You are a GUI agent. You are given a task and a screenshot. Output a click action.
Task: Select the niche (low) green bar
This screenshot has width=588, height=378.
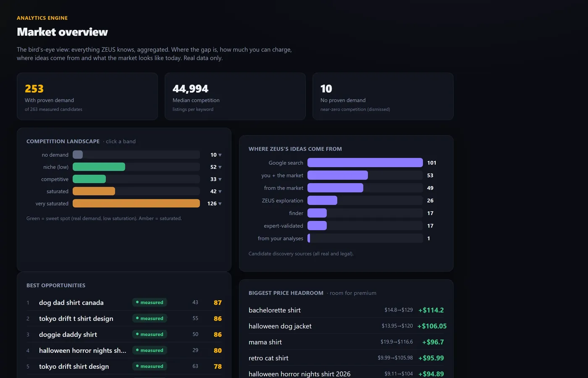(99, 167)
